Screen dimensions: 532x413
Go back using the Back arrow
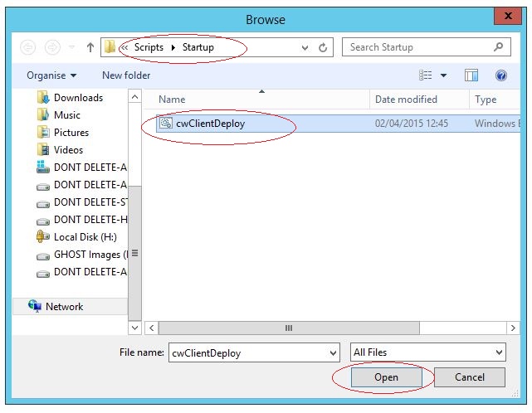(28, 47)
